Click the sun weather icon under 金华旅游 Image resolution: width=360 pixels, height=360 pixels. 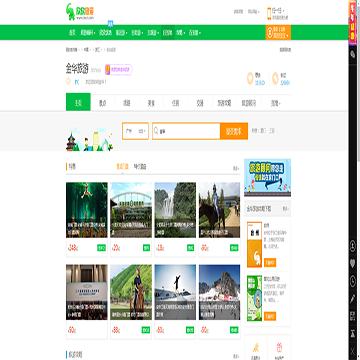[68, 81]
